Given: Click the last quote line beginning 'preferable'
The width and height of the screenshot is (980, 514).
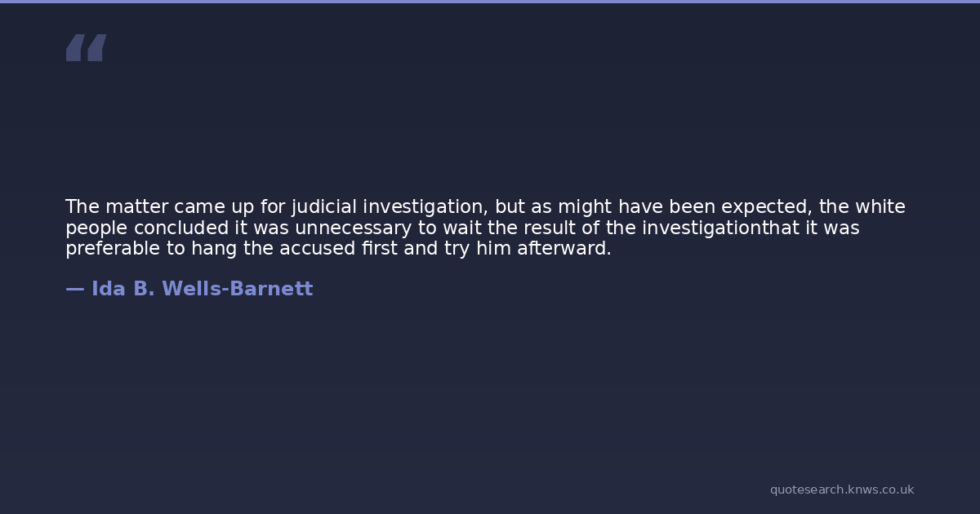Looking at the screenshot, I should [338, 249].
